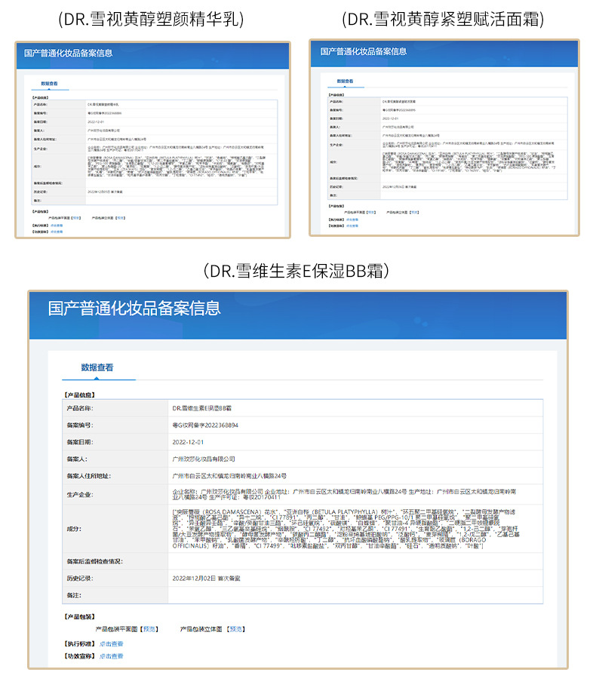Click 国产普通化妆品备案信息 title in 塑颜精华乳 panel
Image resolution: width=596 pixels, height=700 pixels.
coord(69,53)
